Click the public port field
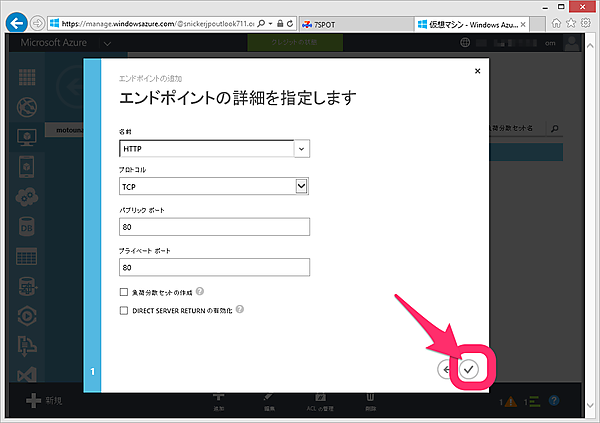 coord(214,227)
